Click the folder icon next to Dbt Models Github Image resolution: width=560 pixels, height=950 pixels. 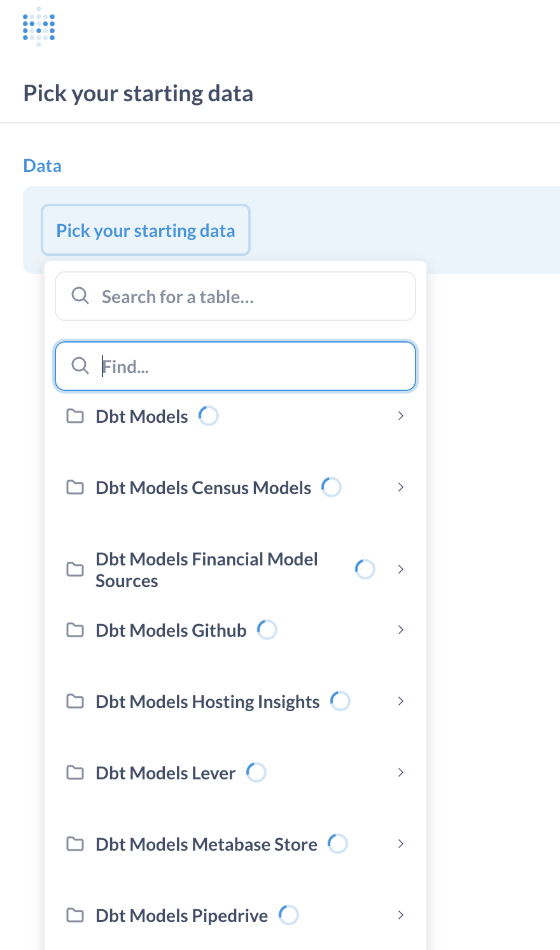pos(75,630)
